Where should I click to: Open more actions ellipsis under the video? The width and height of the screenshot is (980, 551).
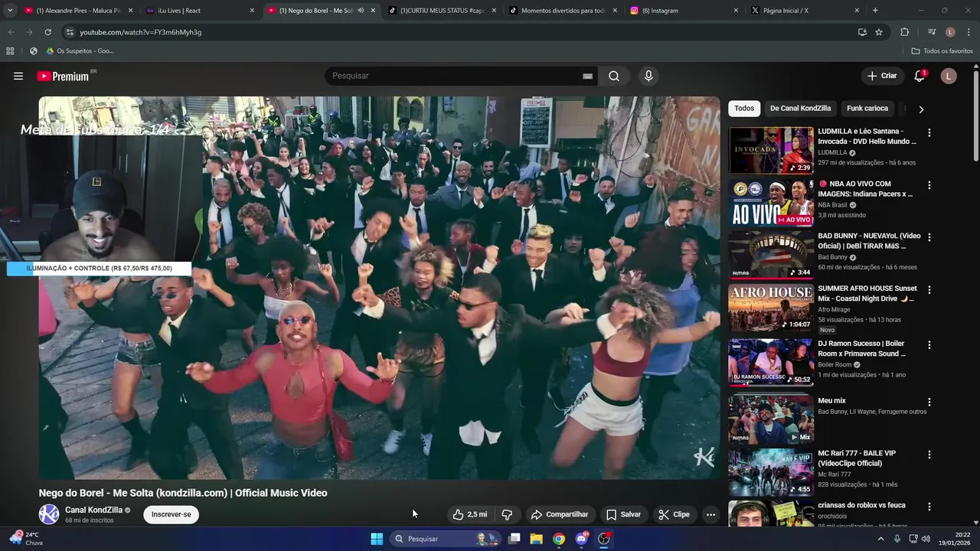point(710,514)
